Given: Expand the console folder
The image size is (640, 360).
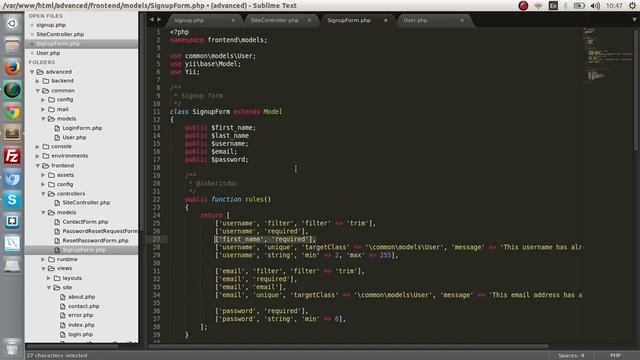Looking at the screenshot, I should tap(38, 147).
